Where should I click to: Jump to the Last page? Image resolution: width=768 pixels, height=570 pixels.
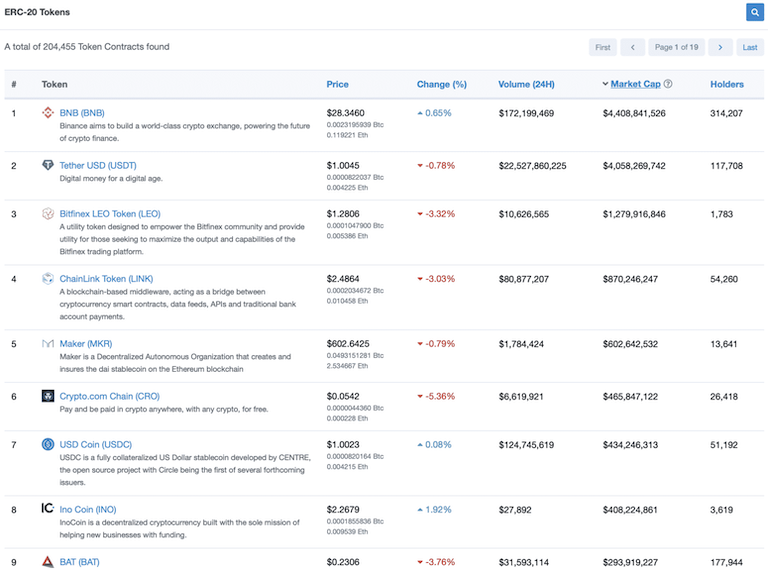750,47
